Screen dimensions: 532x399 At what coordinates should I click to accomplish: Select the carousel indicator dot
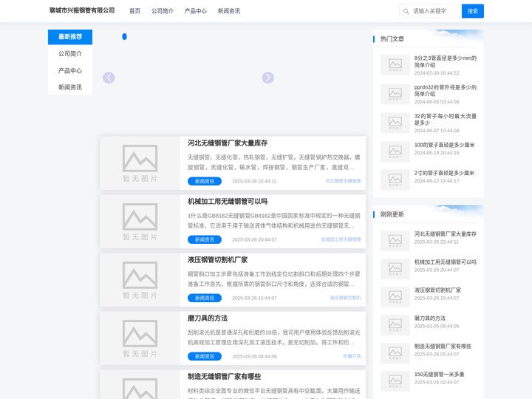[125, 36]
